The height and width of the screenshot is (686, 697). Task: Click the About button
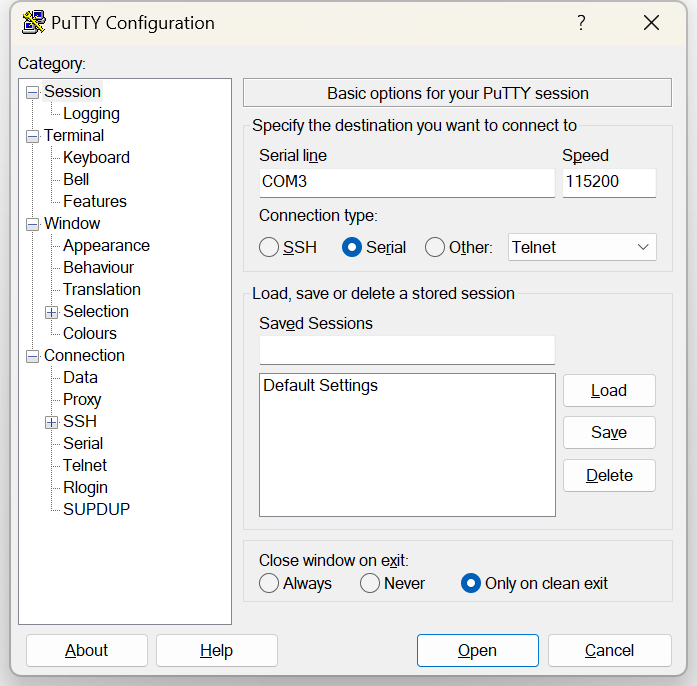coord(87,650)
